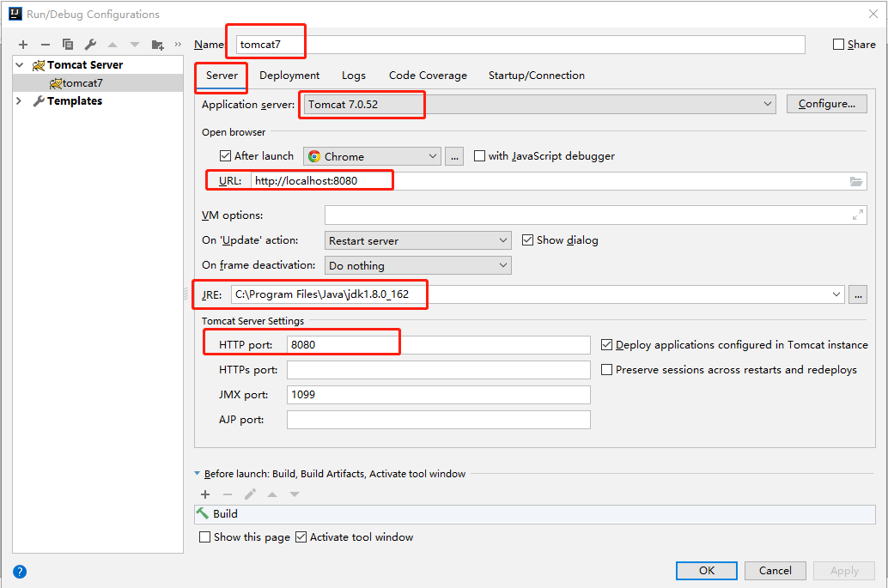Enable with JavaScript debugger checkbox
Screen dimensions: 888x588
pos(480,155)
